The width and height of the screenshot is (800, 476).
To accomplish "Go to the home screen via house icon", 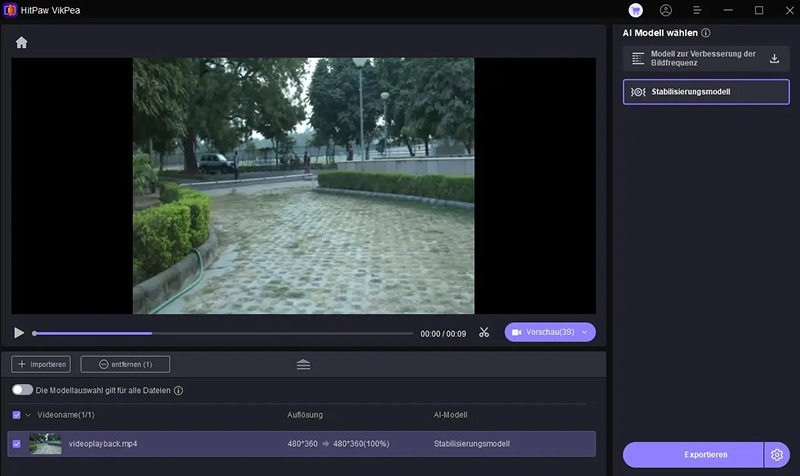I will click(x=21, y=42).
